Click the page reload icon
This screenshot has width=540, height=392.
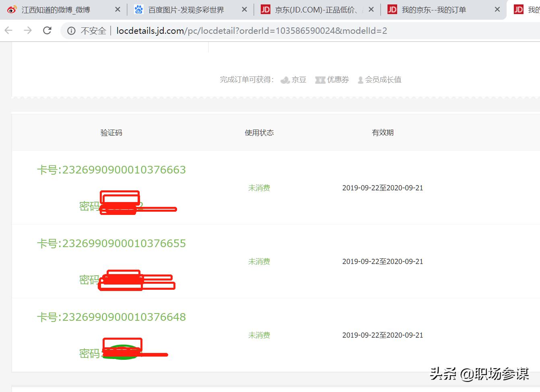47,30
